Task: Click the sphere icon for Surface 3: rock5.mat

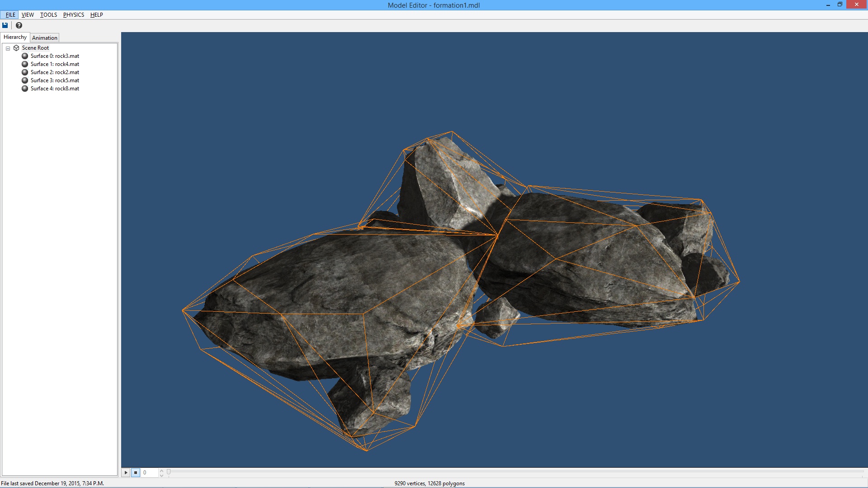Action: tap(25, 80)
